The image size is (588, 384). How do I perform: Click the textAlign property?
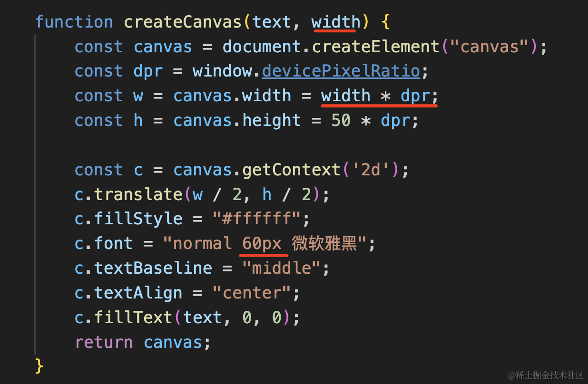[x=138, y=294]
